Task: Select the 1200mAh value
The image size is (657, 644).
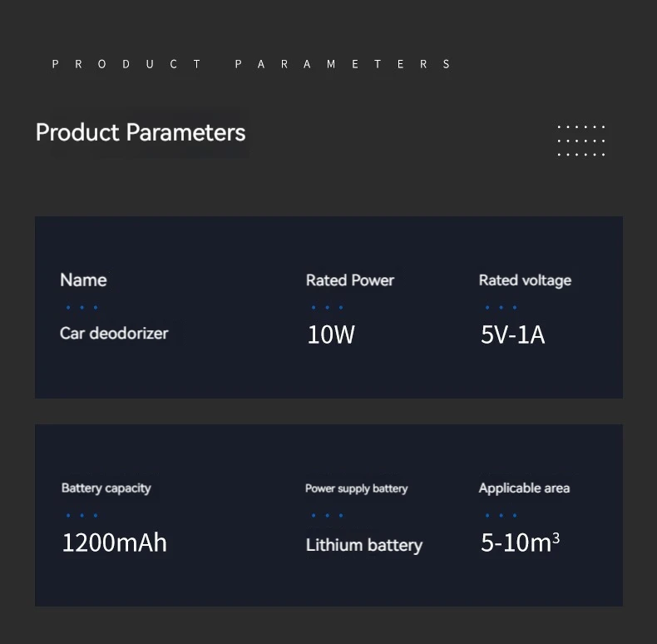Action: click(115, 542)
